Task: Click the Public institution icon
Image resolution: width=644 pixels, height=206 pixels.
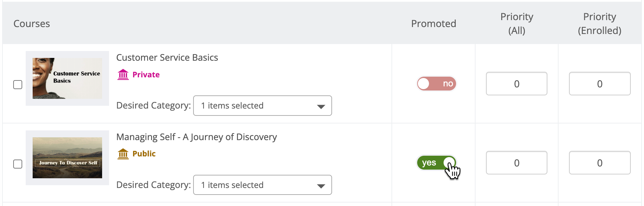Action: [123, 154]
